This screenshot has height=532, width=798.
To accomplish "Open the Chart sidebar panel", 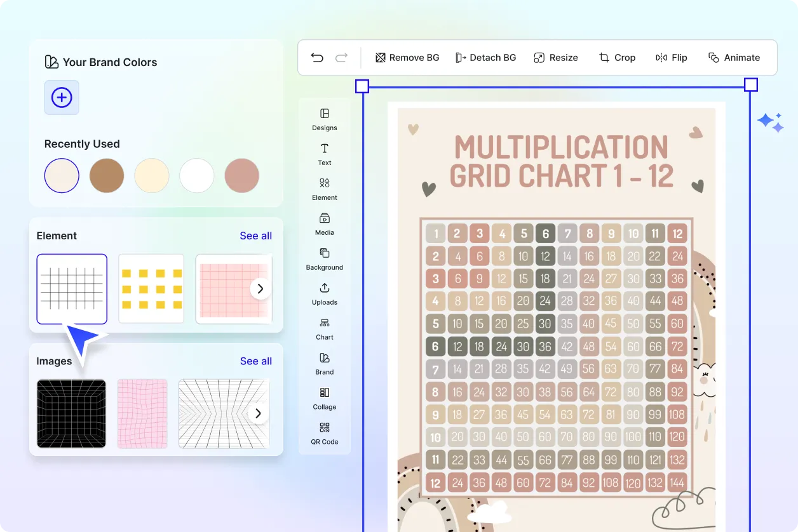I will point(325,329).
